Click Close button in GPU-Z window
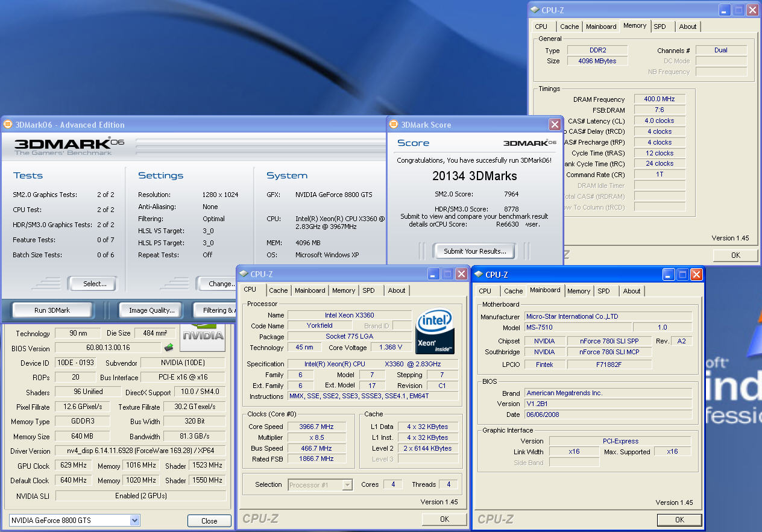 click(209, 521)
